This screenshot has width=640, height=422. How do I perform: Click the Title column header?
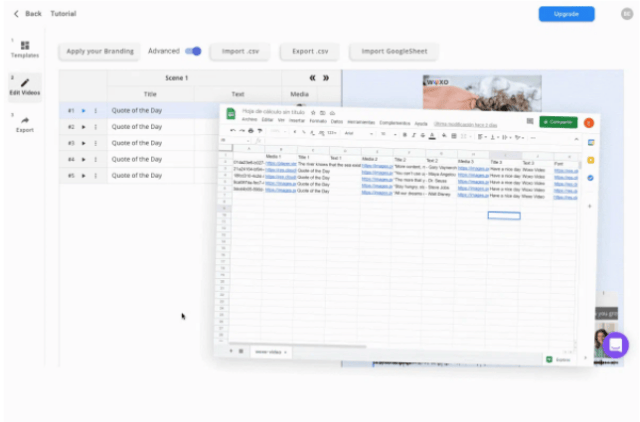[150, 94]
